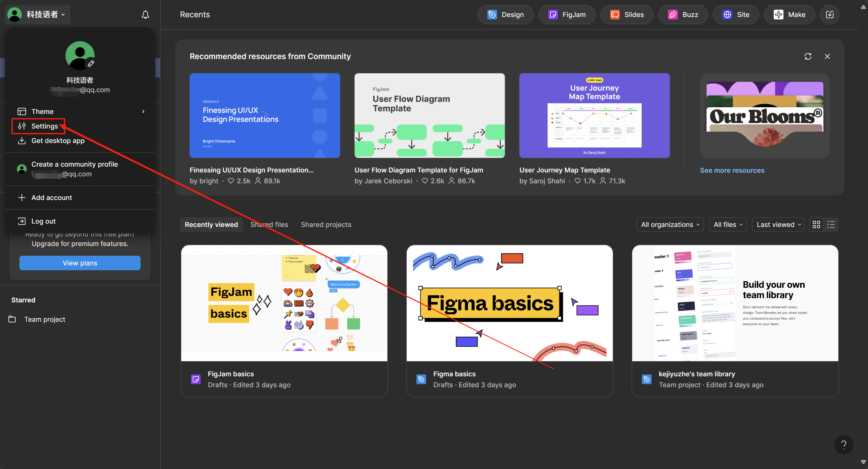The image size is (868, 469).
Task: Open the All files filter
Action: pos(728,225)
